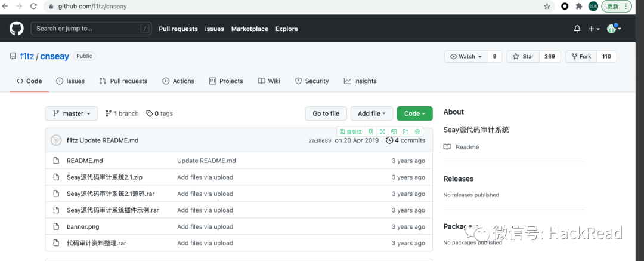Open notifications bell
The width and height of the screenshot is (644, 261).
coord(577,29)
